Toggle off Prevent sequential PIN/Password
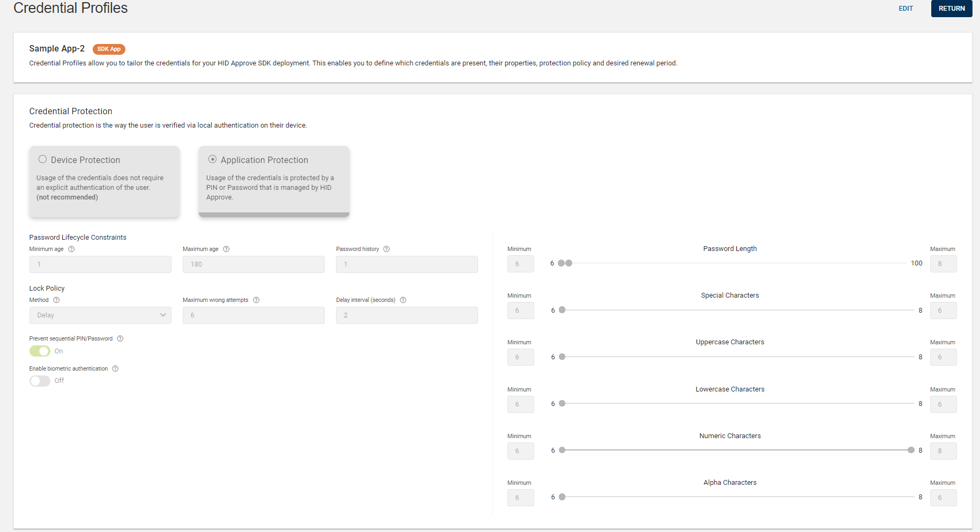 pyautogui.click(x=39, y=351)
